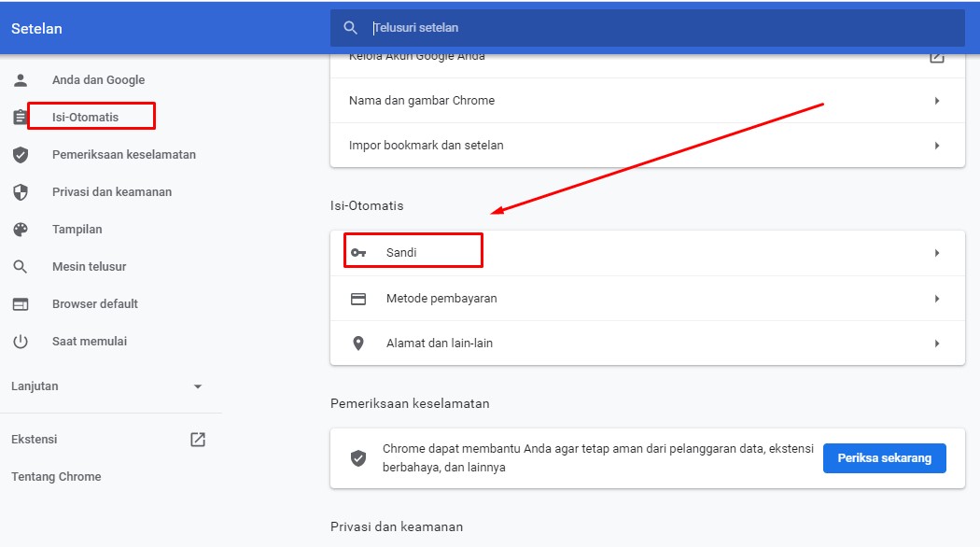This screenshot has height=547, width=980.
Task: Click the search icon in the search bar
Action: (x=351, y=28)
